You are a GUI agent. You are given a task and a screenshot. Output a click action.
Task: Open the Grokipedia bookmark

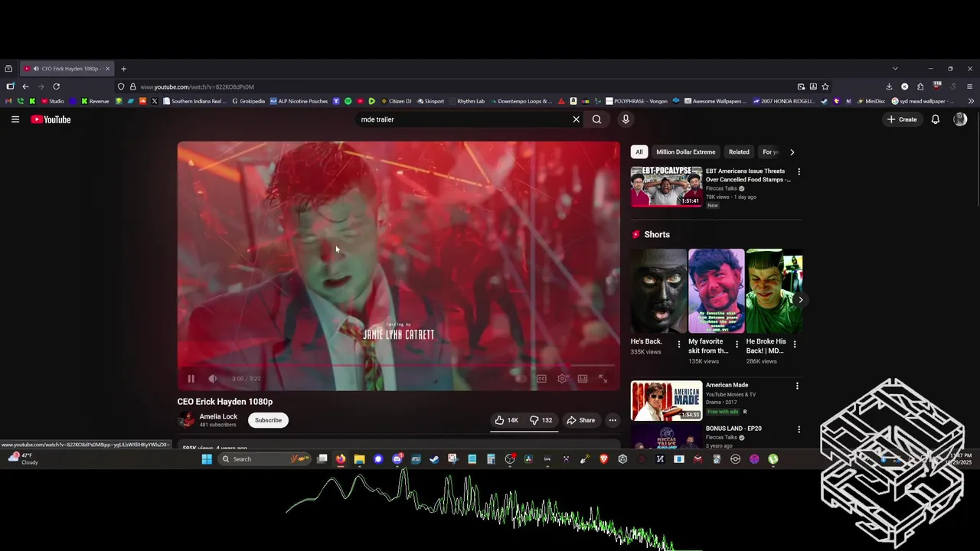coord(247,101)
